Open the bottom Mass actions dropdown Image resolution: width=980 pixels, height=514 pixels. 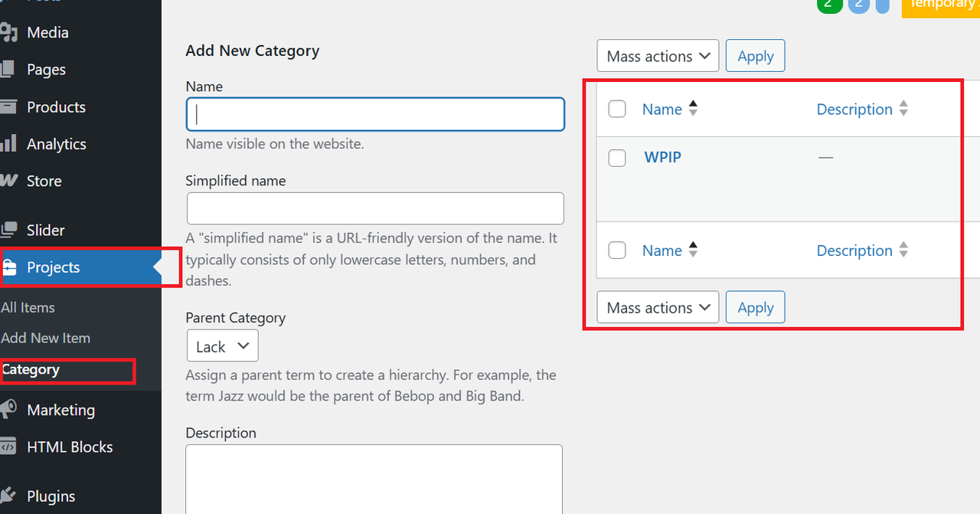[x=658, y=307]
